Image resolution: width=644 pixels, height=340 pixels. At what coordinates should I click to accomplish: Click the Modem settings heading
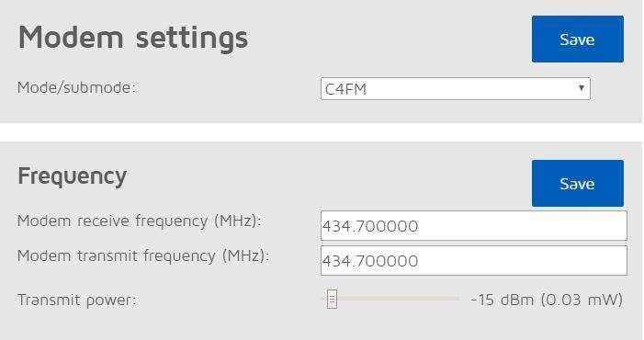tap(133, 39)
